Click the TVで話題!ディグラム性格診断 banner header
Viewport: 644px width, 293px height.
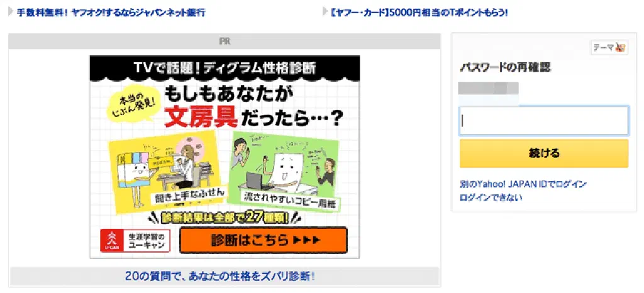point(225,68)
